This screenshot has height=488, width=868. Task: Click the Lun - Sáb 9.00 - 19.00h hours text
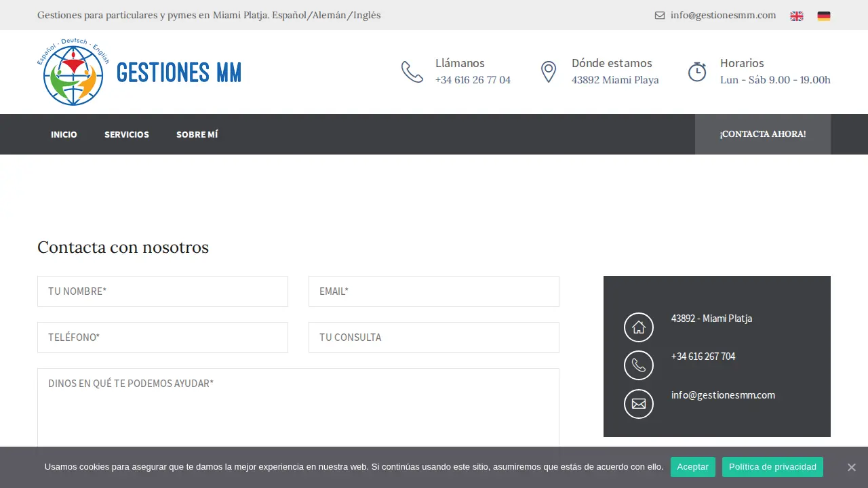coord(775,80)
